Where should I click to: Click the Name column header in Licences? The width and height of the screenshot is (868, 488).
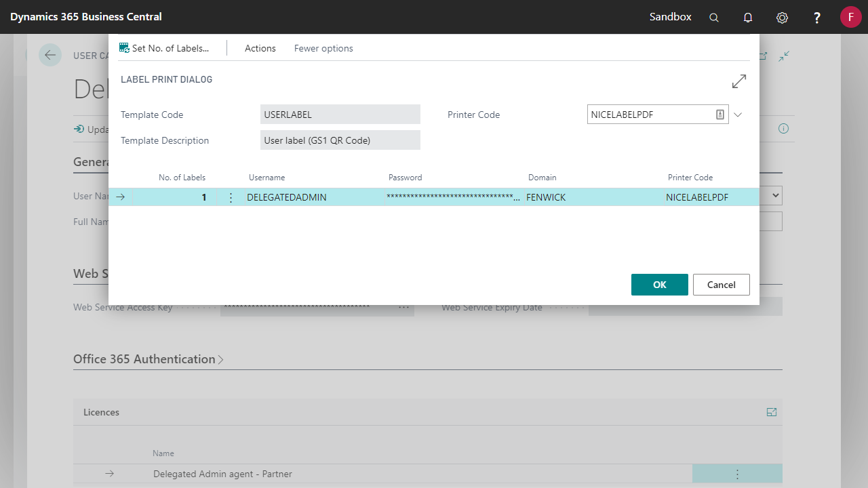[163, 453]
